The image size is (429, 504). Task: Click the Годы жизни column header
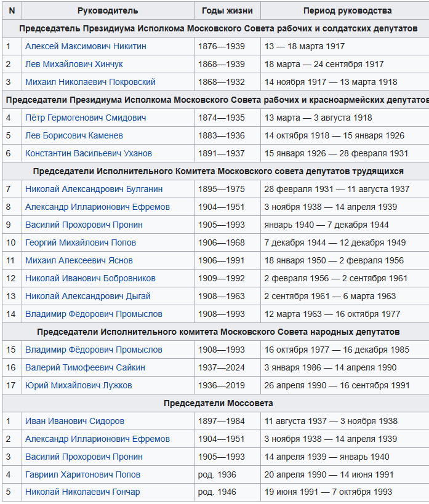(227, 10)
